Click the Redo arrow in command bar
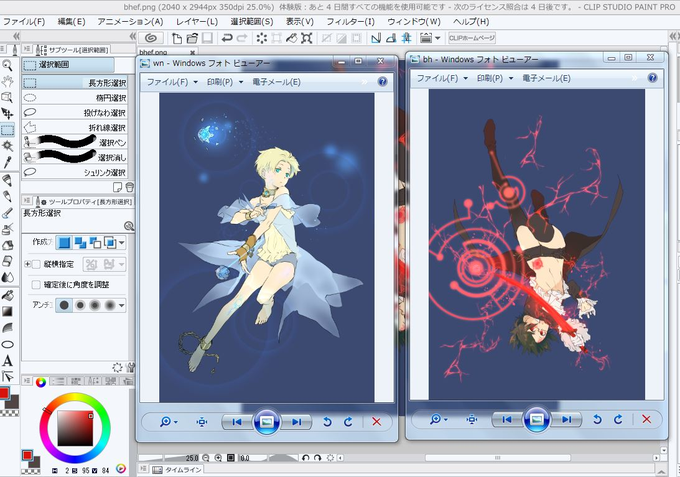This screenshot has width=680, height=477. point(242,38)
